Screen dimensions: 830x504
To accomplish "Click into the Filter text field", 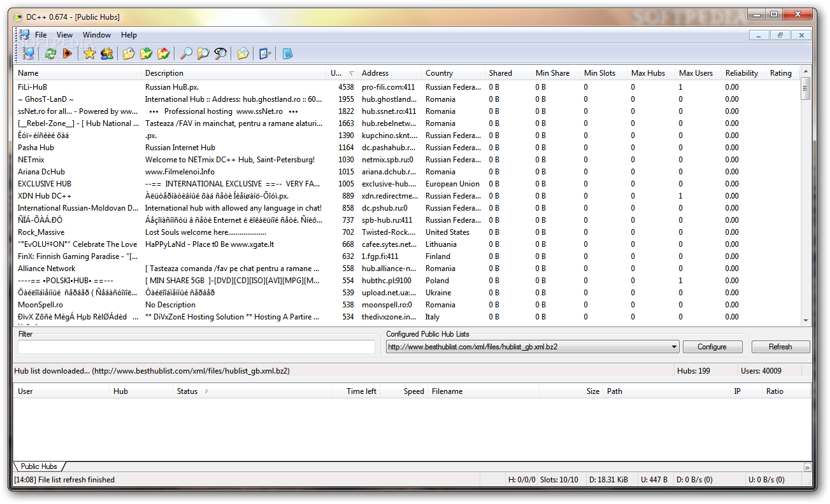I will [x=196, y=347].
